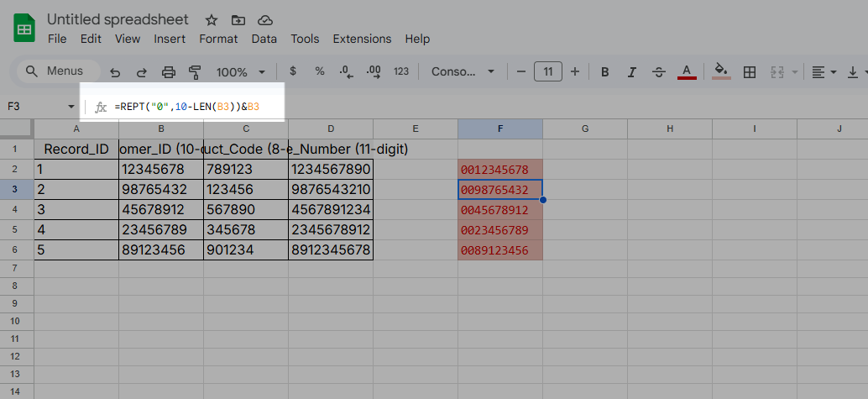Select the Paint format tool
This screenshot has height=399, width=868.
[196, 72]
